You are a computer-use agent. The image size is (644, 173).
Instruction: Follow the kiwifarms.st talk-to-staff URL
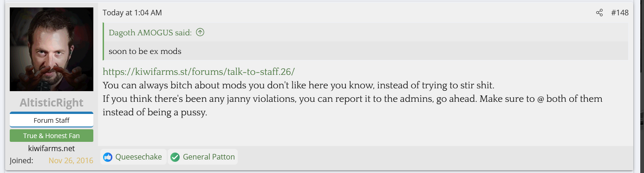(199, 72)
